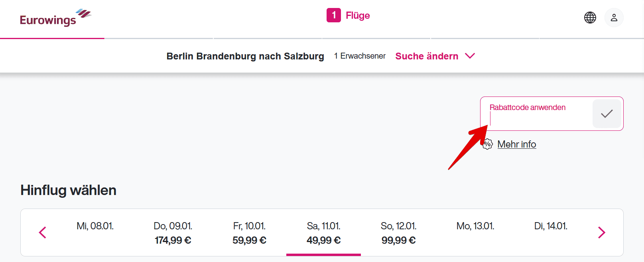Select Sunday 12.01. for 99,99 €
The image size is (644, 262).
[x=398, y=233]
